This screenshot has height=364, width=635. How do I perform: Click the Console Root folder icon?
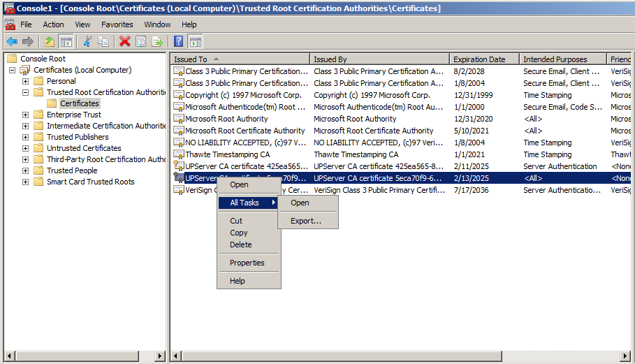coord(12,58)
